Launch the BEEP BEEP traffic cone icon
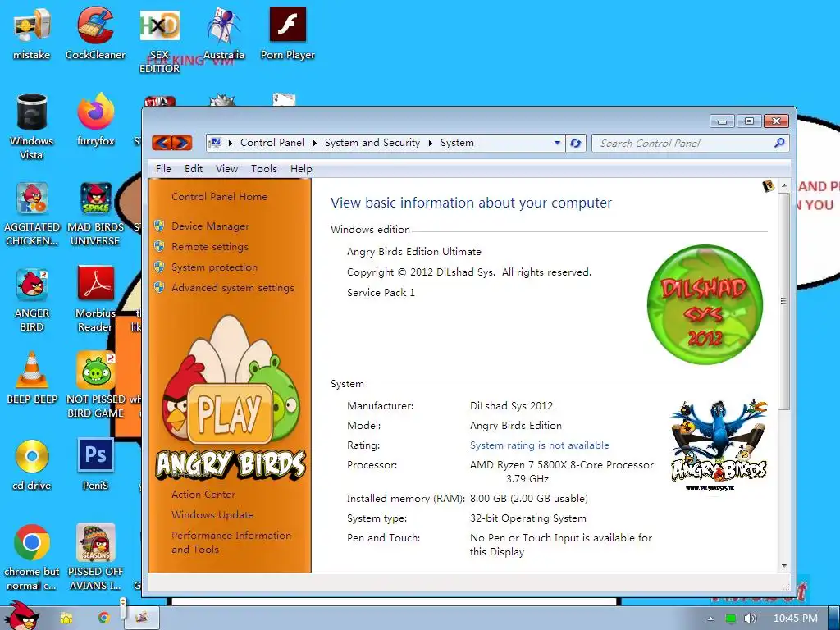 click(x=31, y=377)
